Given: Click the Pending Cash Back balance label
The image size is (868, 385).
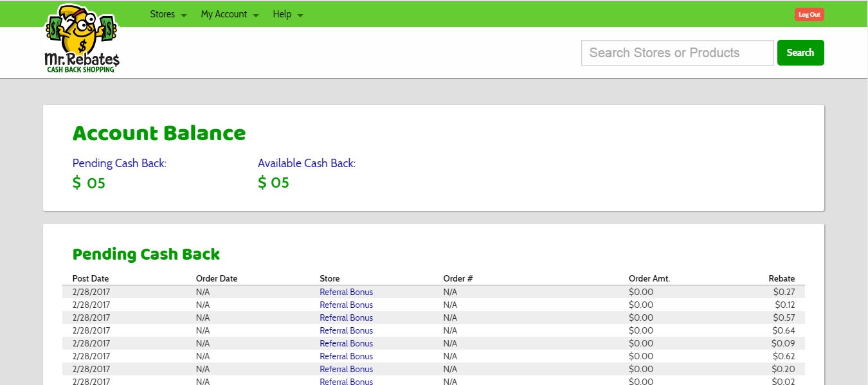Looking at the screenshot, I should coord(120,163).
